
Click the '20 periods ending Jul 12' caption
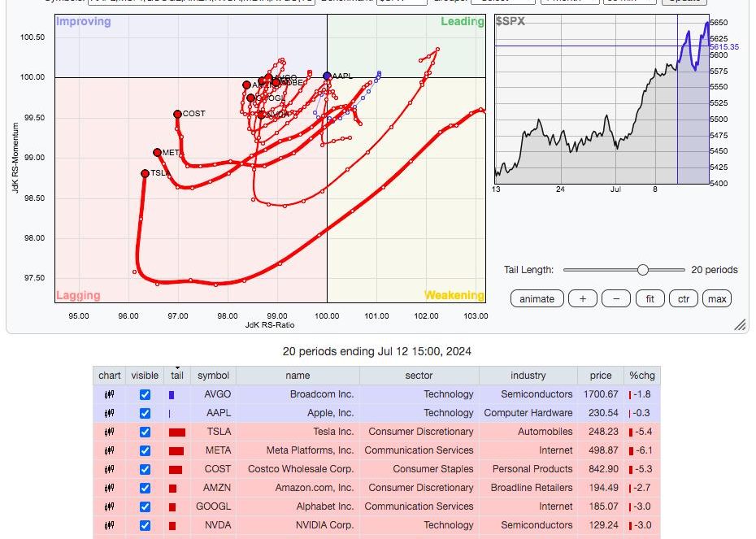(x=376, y=351)
